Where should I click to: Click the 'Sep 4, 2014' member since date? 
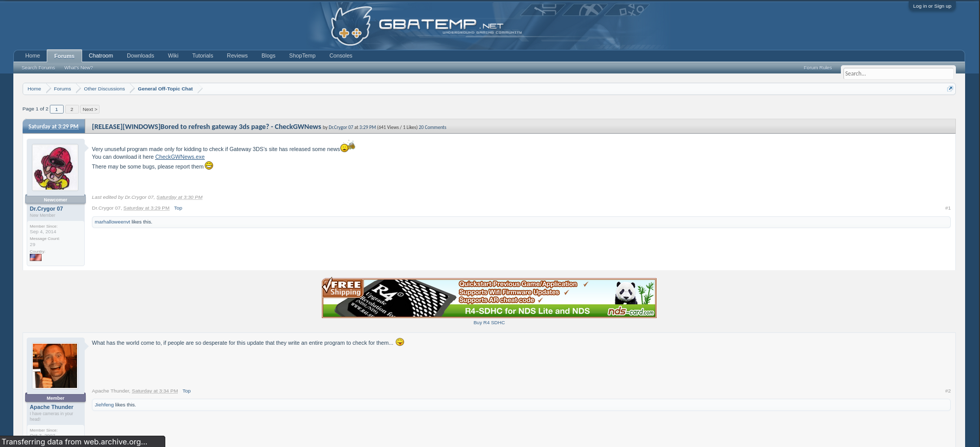[x=43, y=232]
